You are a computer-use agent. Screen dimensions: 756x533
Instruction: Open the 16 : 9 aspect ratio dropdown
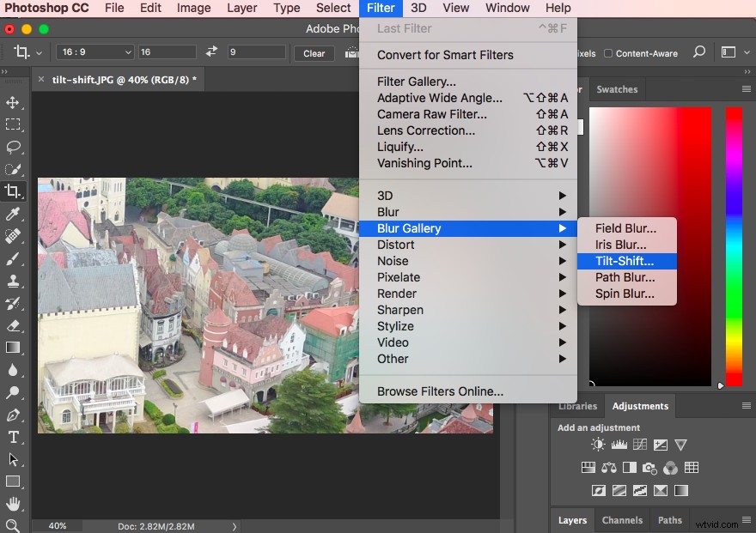[94, 52]
